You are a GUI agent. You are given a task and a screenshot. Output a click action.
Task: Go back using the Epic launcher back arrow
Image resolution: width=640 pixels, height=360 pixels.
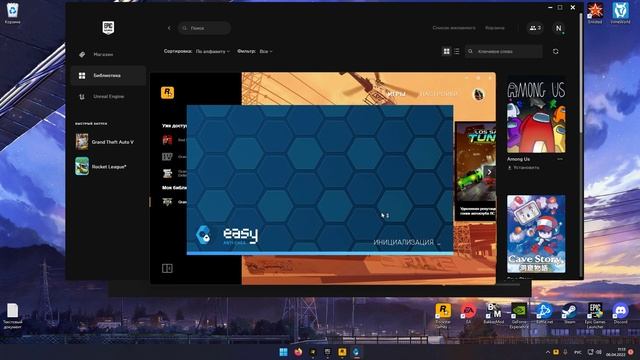pos(169,28)
